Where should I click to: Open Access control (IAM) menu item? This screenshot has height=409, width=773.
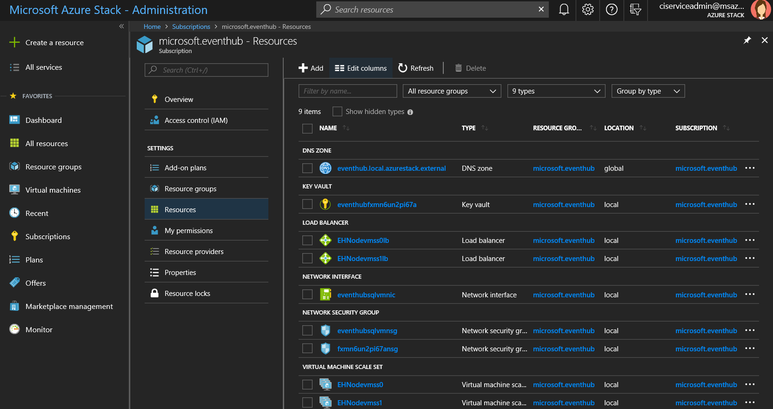(x=206, y=120)
